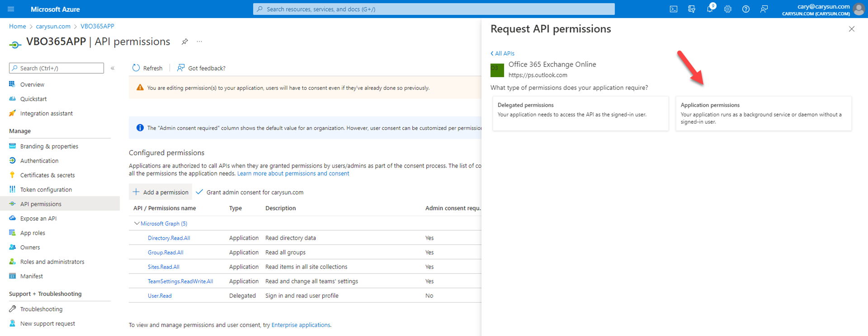This screenshot has width=868, height=336.
Task: Collapse the Microsoft Graph (5) group
Action: (137, 224)
